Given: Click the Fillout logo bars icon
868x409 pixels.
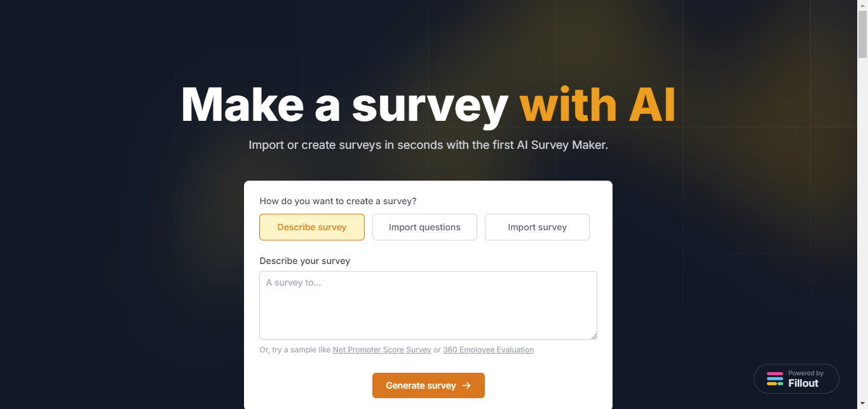Looking at the screenshot, I should 775,378.
